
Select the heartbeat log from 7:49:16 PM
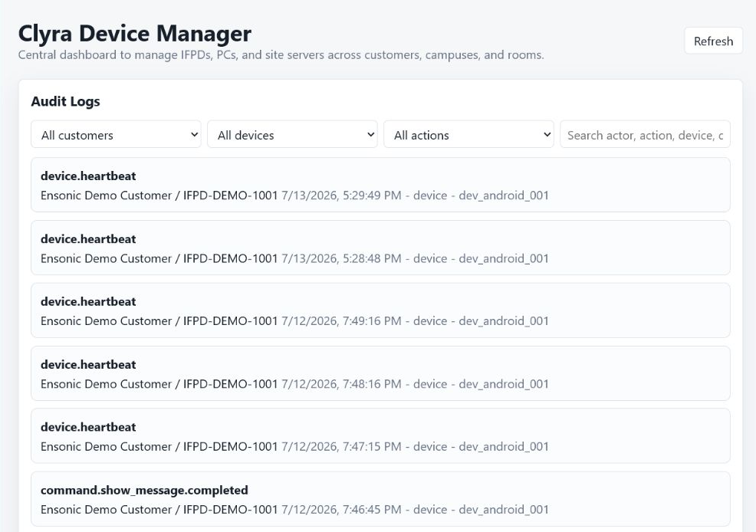coord(380,310)
